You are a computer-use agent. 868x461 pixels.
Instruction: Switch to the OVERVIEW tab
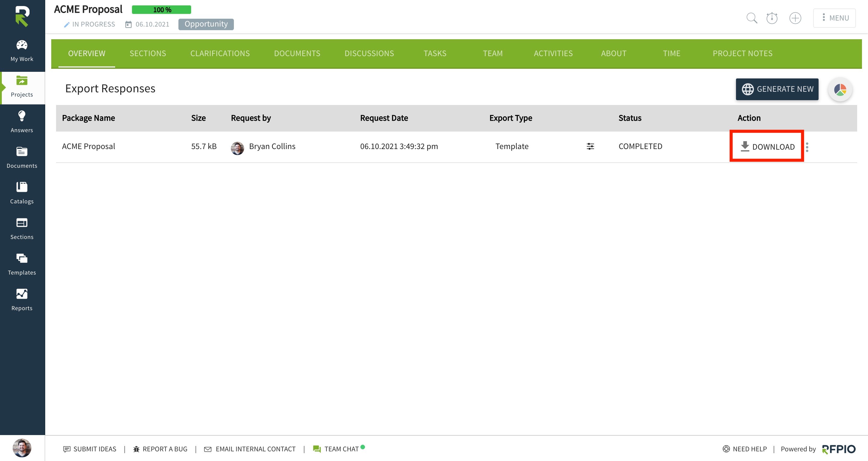(x=86, y=53)
